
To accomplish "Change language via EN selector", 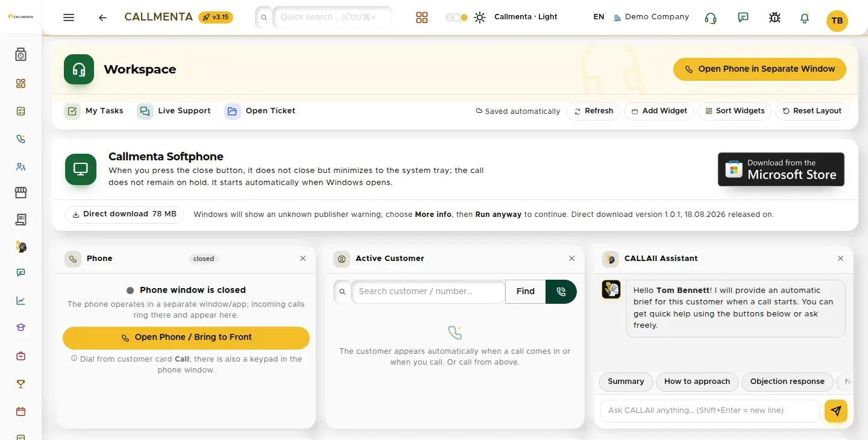I will click(x=599, y=17).
